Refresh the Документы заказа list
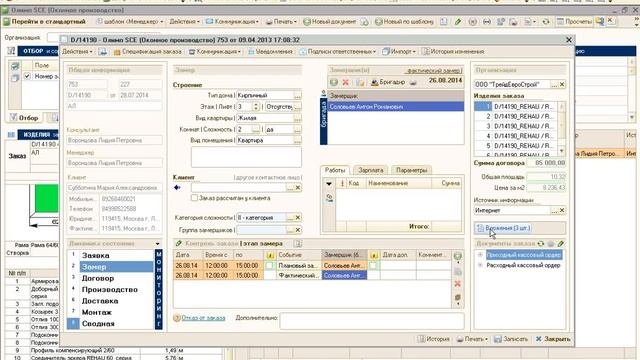The height and width of the screenshot is (360, 640). click(x=541, y=244)
